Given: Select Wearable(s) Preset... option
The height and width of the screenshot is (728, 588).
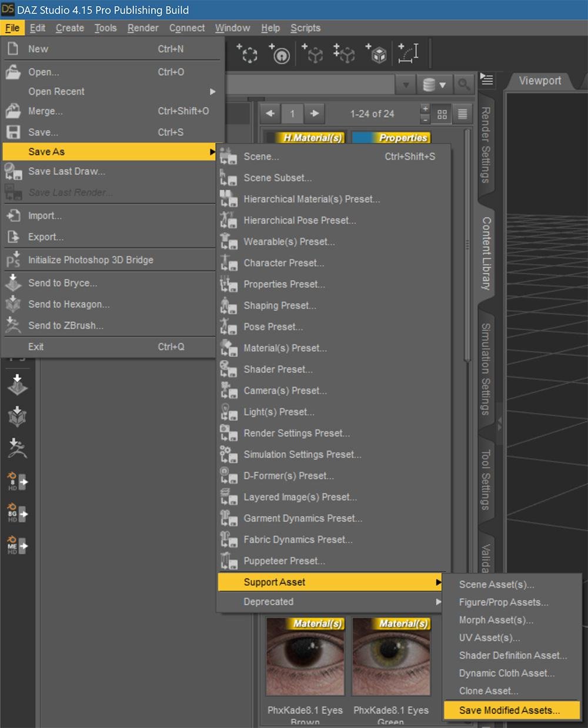Looking at the screenshot, I should click(334, 242).
